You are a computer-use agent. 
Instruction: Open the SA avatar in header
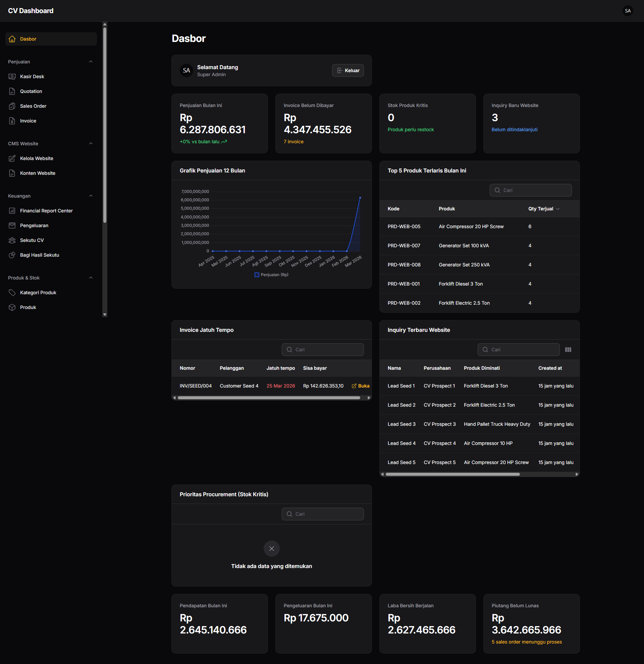(x=628, y=11)
